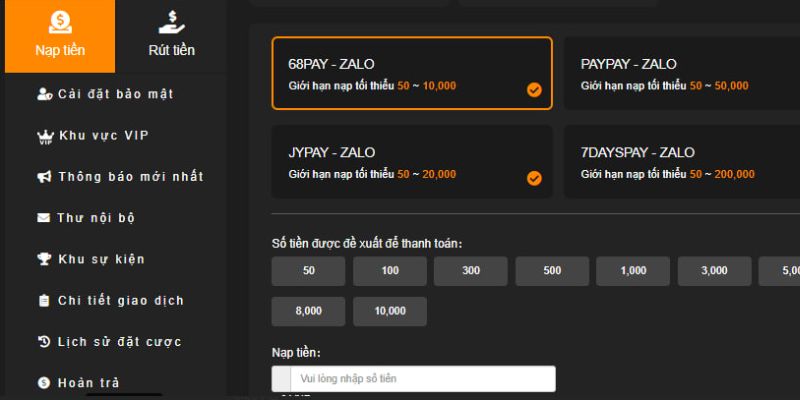Open Khu vực VIP section

tap(104, 136)
